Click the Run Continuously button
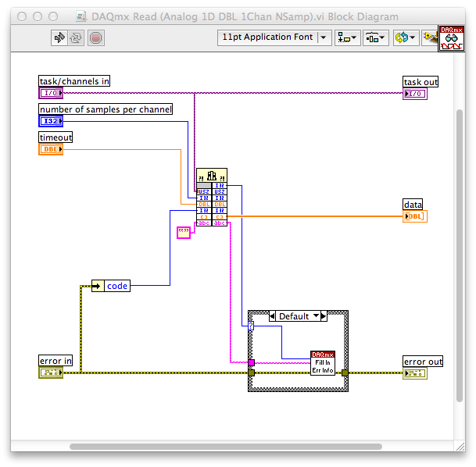476x467 pixels. coord(76,38)
